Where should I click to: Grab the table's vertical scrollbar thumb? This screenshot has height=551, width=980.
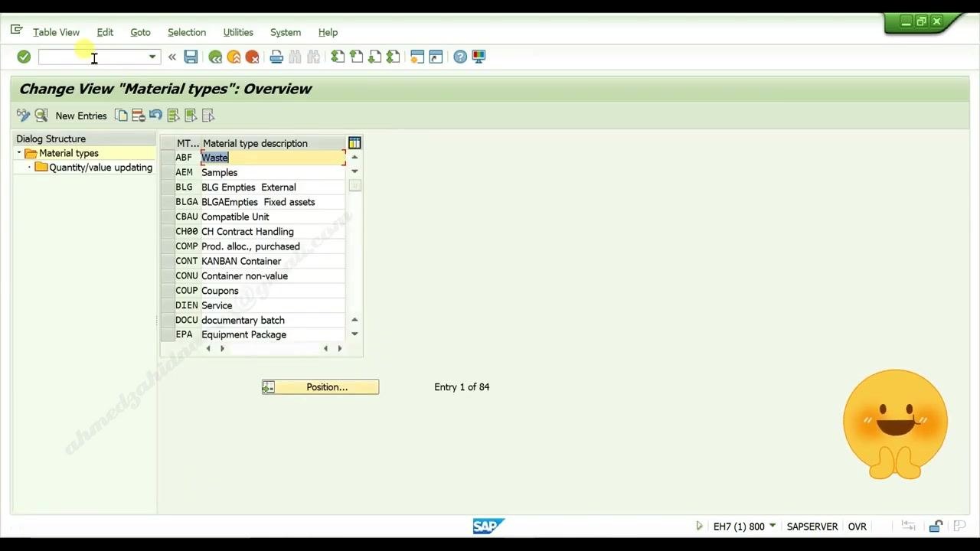pos(354,186)
